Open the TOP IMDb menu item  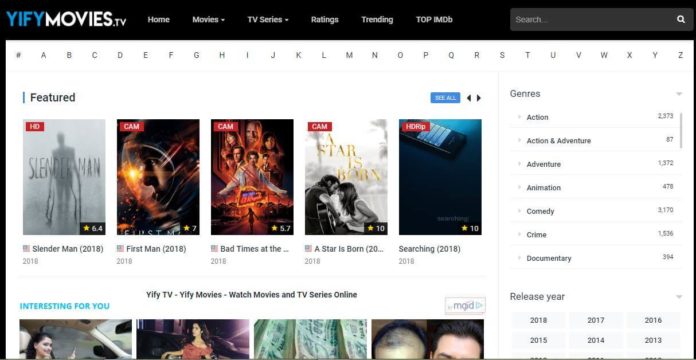tap(434, 20)
